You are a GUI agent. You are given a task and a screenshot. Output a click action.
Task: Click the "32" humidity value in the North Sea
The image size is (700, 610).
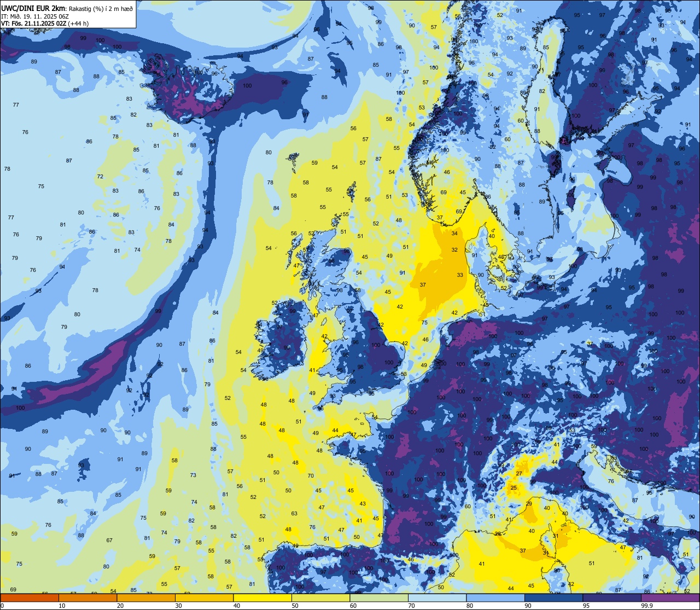[454, 250]
